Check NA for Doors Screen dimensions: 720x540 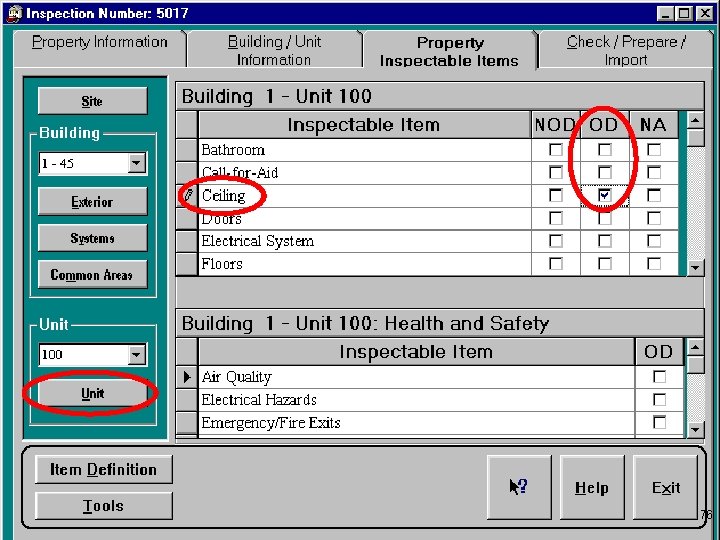[654, 218]
